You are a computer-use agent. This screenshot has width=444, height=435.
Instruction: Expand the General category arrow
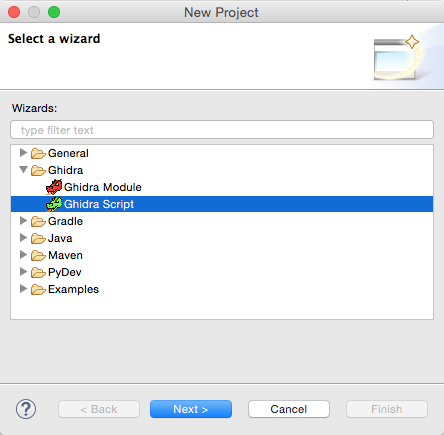click(x=23, y=153)
